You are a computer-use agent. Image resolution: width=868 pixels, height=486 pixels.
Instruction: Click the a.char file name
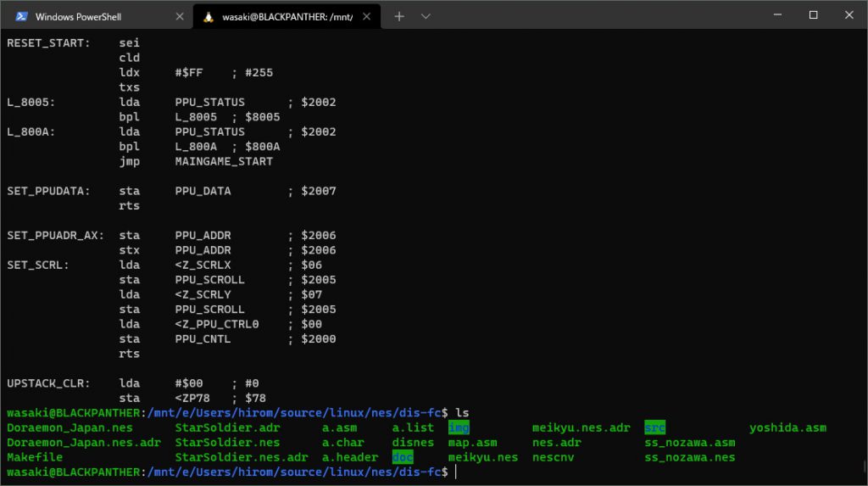tap(342, 443)
